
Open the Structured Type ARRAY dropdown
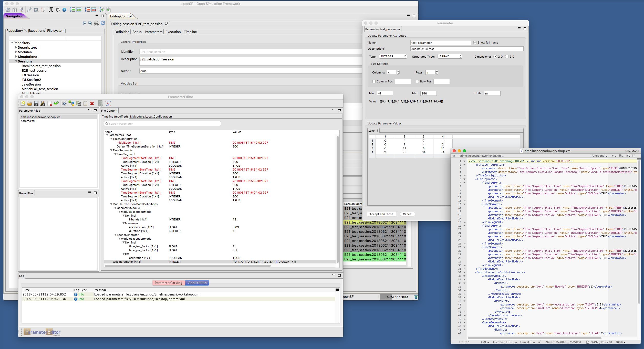(x=450, y=56)
